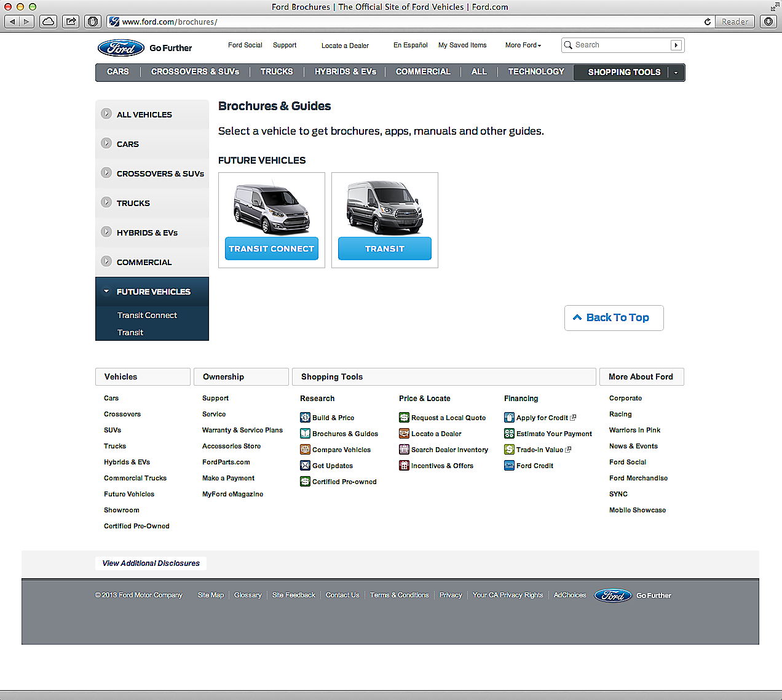Screen dimensions: 782x700
Task: Expand the TRUCKS sidebar section
Action: 106,202
